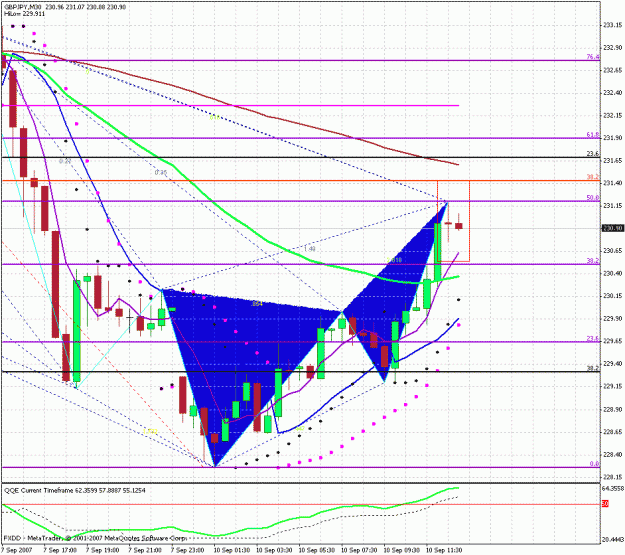Click the 61.8 Fibonacci level label
Screen dimensions: 625x555
tap(593, 135)
